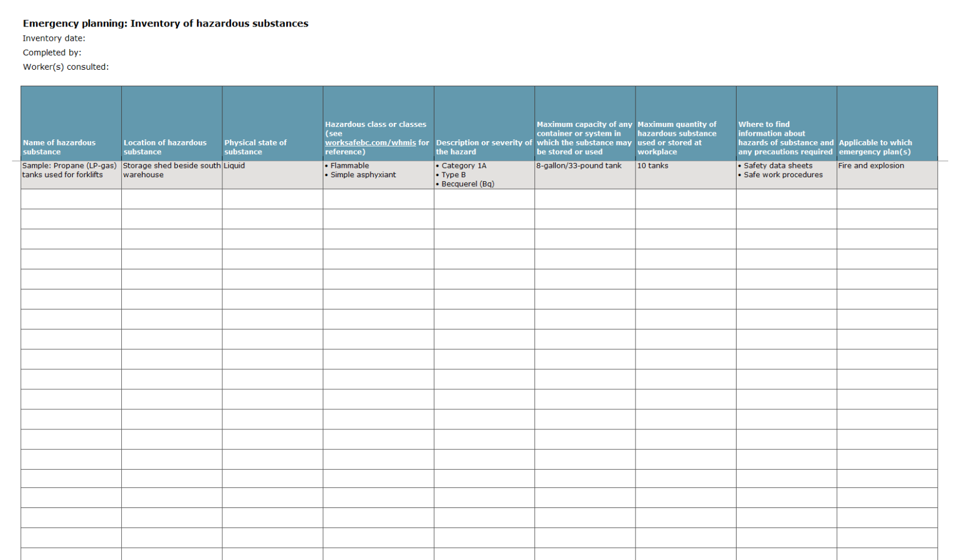Click the Fire and explosion cell

[x=871, y=166]
